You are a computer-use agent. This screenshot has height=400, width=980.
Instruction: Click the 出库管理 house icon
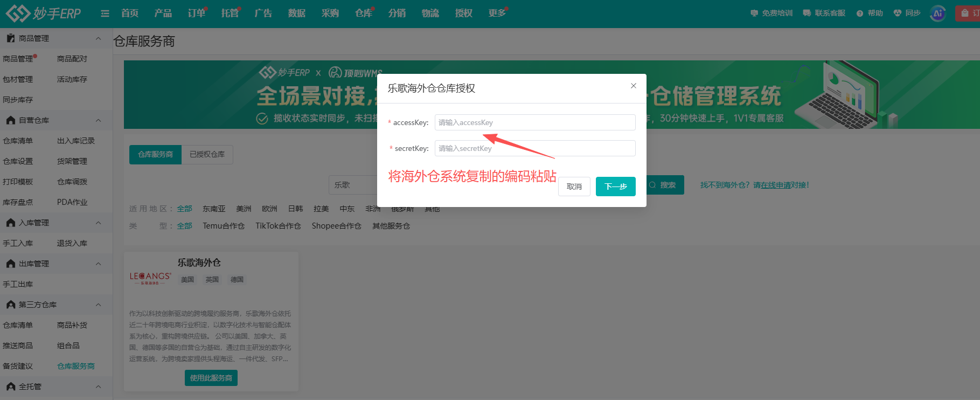click(10, 264)
